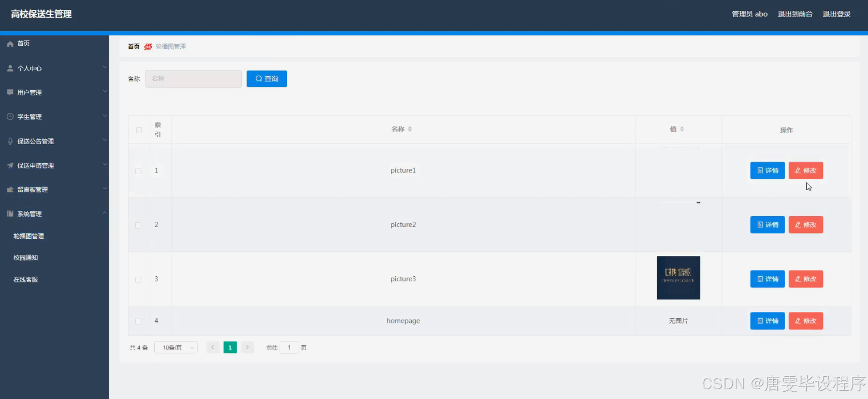This screenshot has width=868, height=399.
Task: Click the page jump number input
Action: point(289,348)
